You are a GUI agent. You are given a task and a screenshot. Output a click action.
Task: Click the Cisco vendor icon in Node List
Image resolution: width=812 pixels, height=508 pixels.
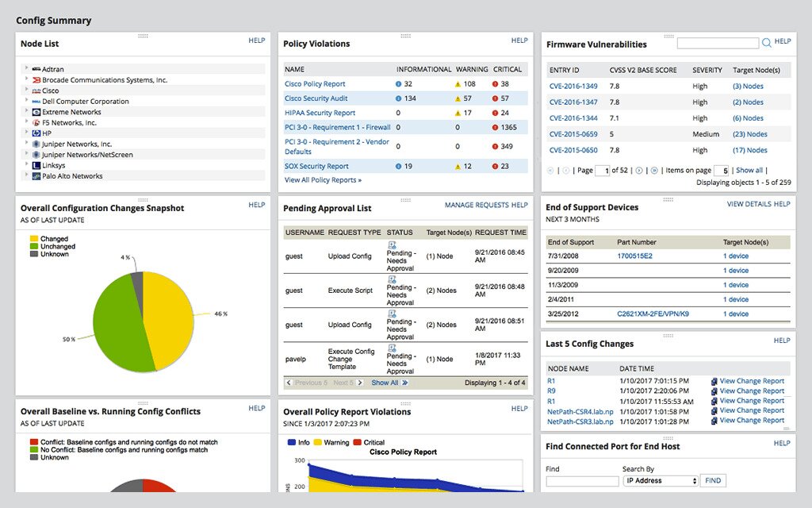[36, 90]
